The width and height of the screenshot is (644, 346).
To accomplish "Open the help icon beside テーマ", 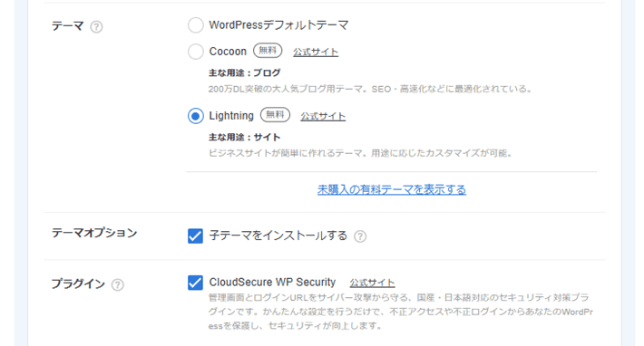I will tap(96, 27).
